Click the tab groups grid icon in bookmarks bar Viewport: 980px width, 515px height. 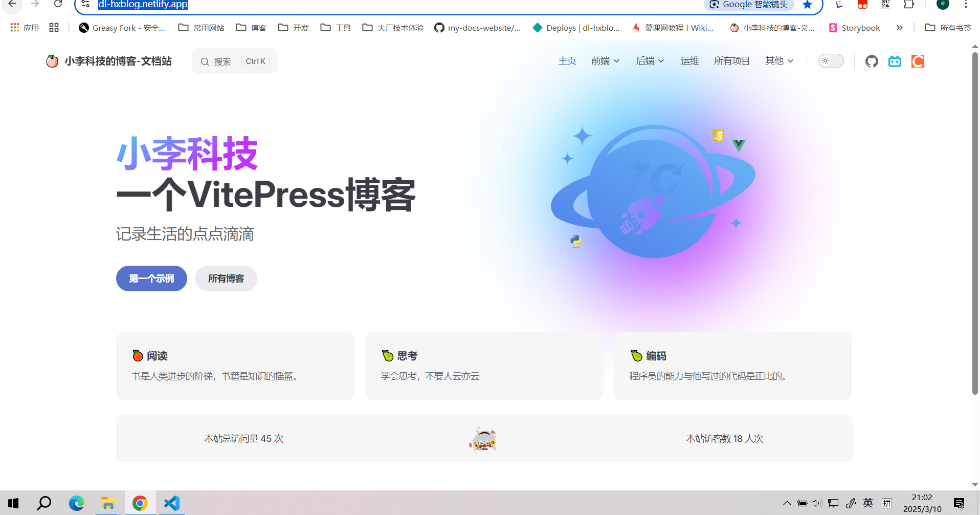(54, 28)
